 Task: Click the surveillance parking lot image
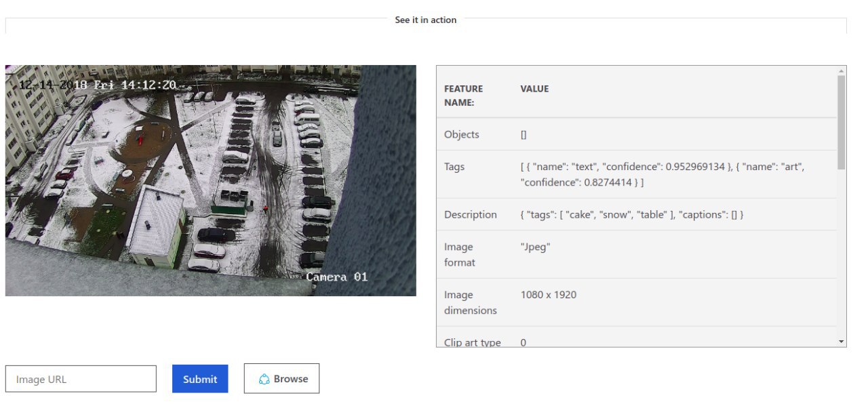[210, 180]
